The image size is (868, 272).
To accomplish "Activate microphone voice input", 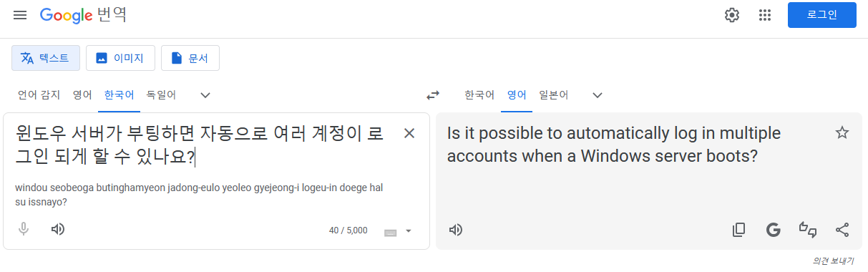I will [x=24, y=229].
